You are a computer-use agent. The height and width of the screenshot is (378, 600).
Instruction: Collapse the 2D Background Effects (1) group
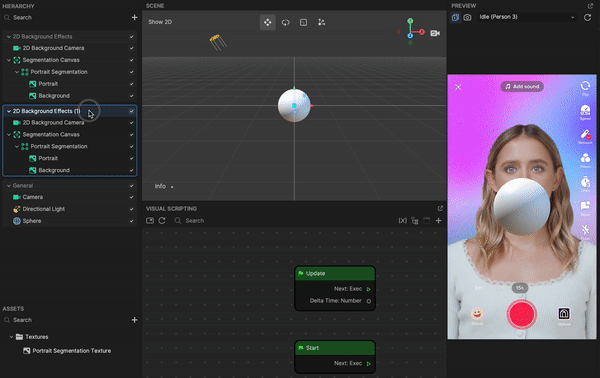9,111
